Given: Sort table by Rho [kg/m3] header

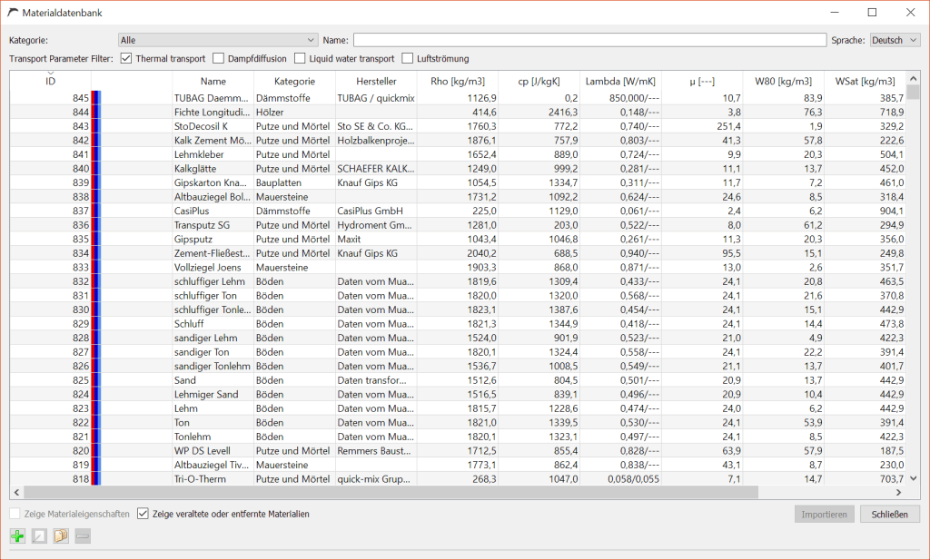Looking at the screenshot, I should (x=458, y=81).
